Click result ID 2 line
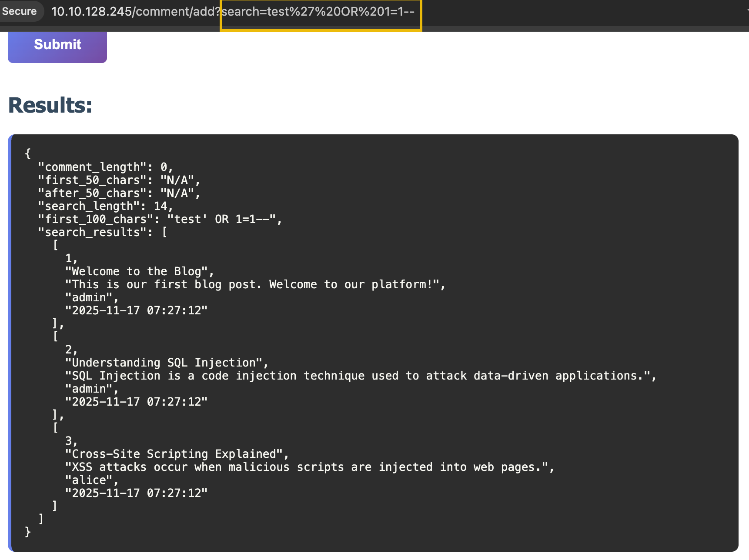Screen dimensions: 749x560 pyautogui.click(x=71, y=350)
